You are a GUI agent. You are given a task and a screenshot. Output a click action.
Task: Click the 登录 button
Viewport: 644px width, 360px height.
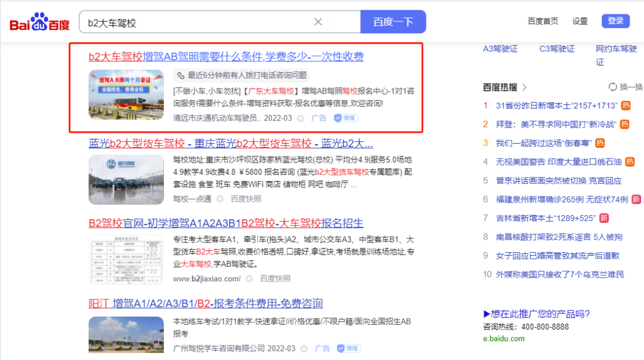click(x=615, y=21)
